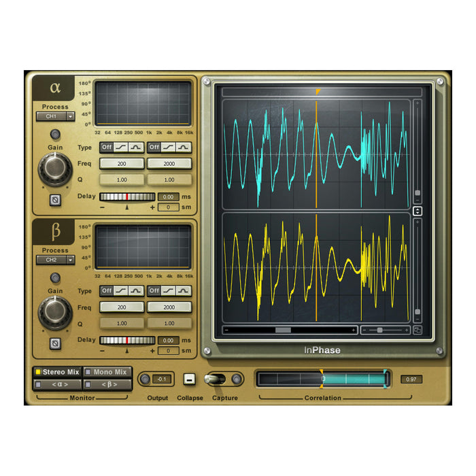476x476 pixels.
Task: Click the alpha phase response display
Action: pyautogui.click(x=143, y=103)
